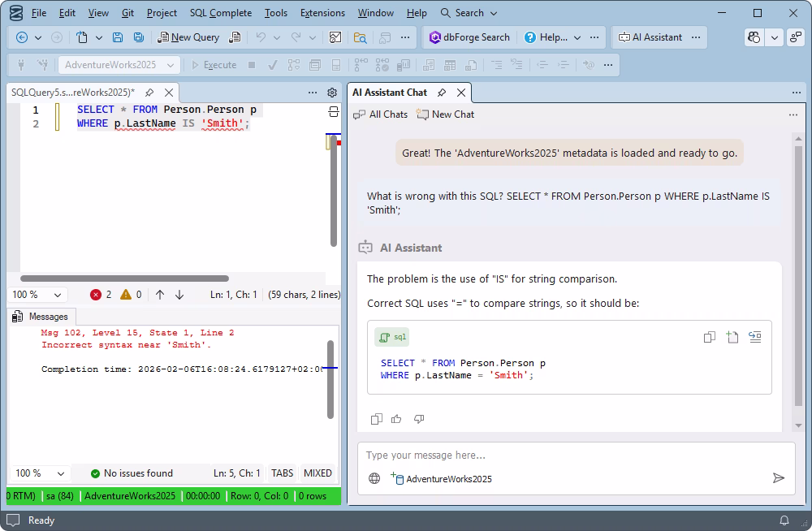Send the chat message
Screen dimensions: 812x531
(x=778, y=478)
